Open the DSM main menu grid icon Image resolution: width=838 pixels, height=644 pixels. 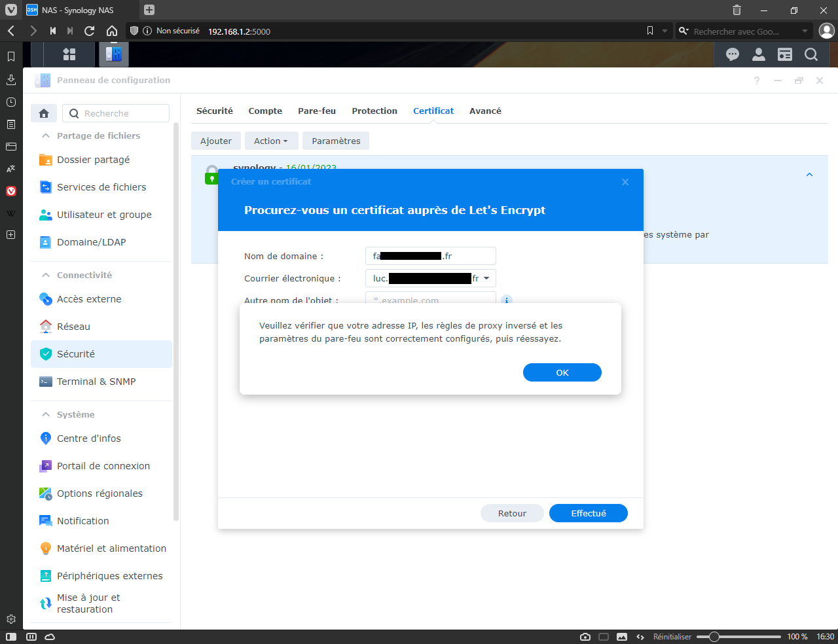pyautogui.click(x=69, y=54)
